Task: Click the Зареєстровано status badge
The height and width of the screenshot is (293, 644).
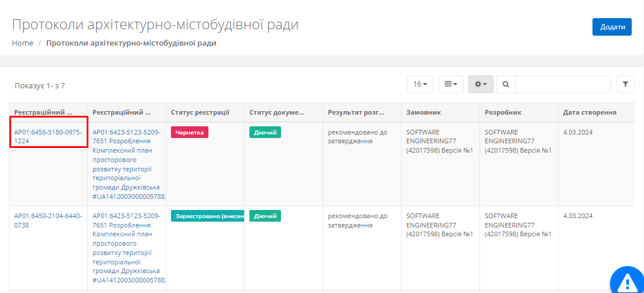Action: 207,216
